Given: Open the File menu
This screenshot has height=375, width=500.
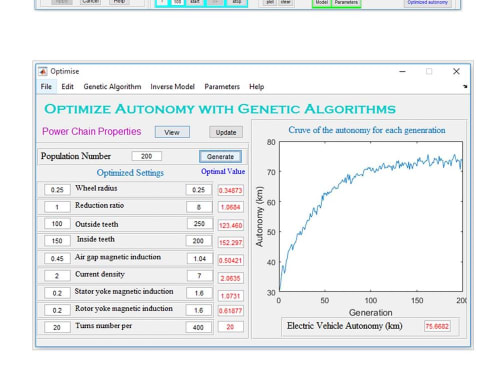Looking at the screenshot, I should 46,87.
